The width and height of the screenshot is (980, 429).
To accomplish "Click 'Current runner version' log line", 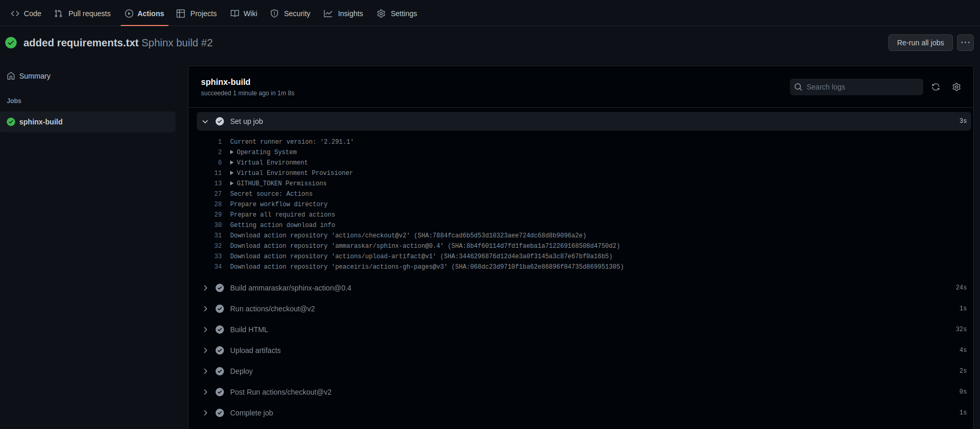I will pyautogui.click(x=292, y=142).
